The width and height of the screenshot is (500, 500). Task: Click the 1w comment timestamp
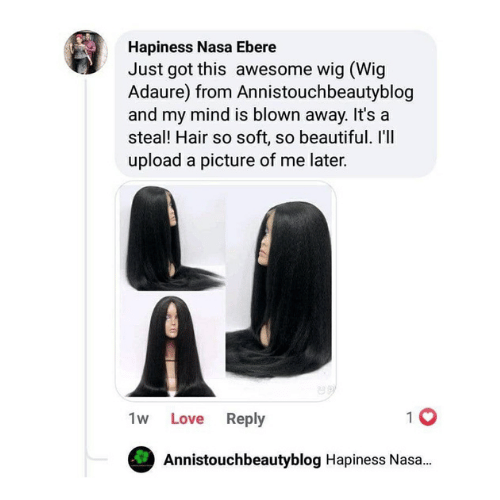point(139,419)
